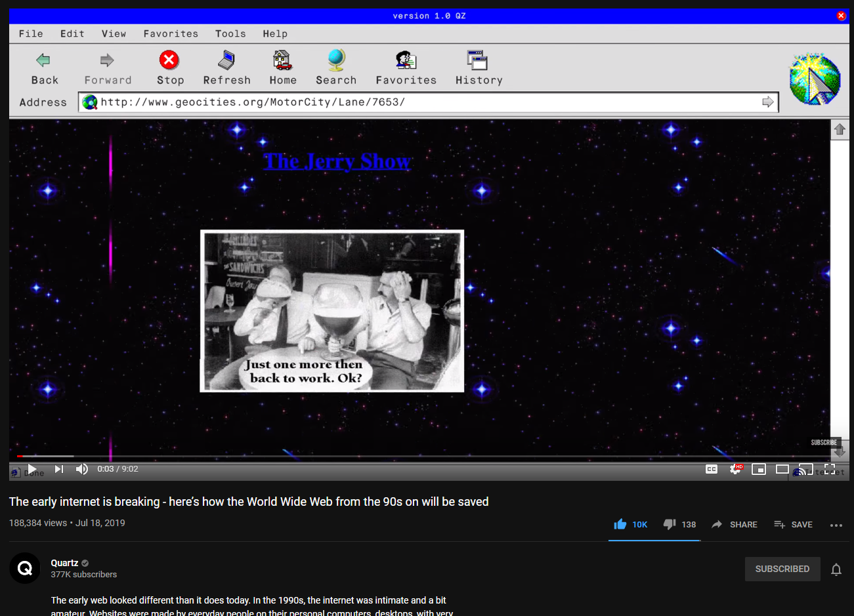Viewport: 854px width, 616px height.
Task: Dislike the video with thumbs down
Action: pos(680,524)
